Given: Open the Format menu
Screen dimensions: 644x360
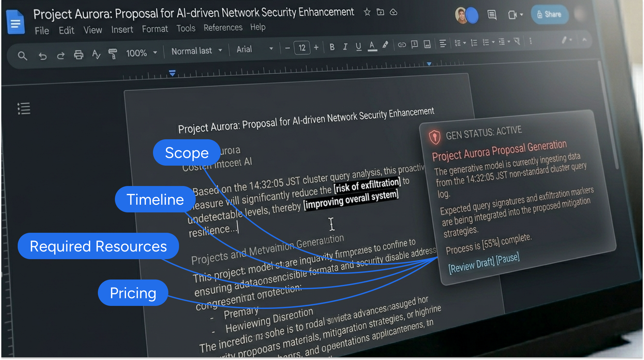Looking at the screenshot, I should point(155,29).
